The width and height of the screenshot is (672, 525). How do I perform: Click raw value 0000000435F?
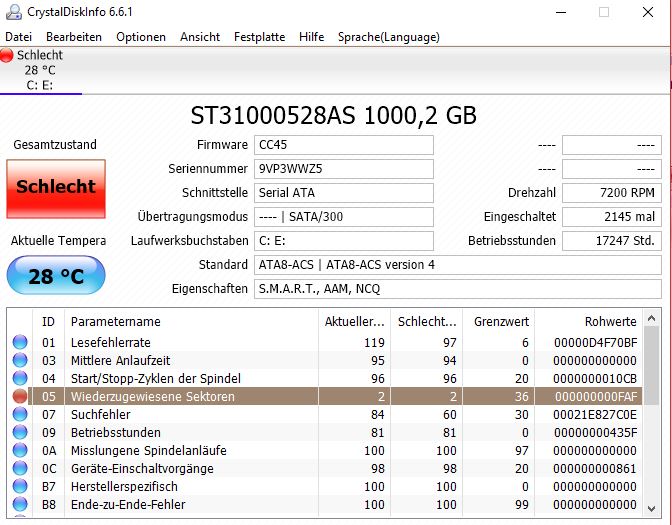coord(595,433)
